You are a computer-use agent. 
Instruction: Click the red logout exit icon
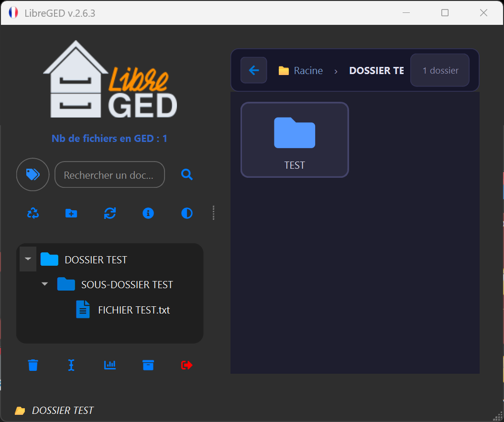[x=187, y=365]
